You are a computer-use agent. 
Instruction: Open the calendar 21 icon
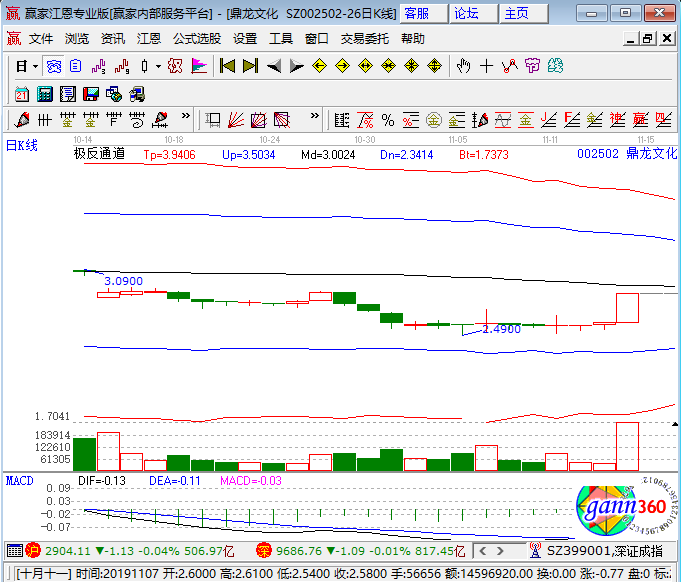22,94
